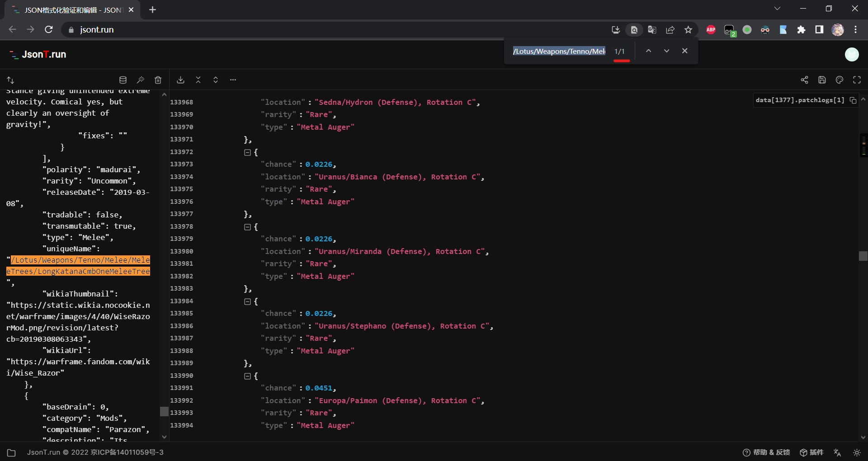Copy the data[1377].patchlogs[1] path
This screenshot has height=461, width=868.
853,100
